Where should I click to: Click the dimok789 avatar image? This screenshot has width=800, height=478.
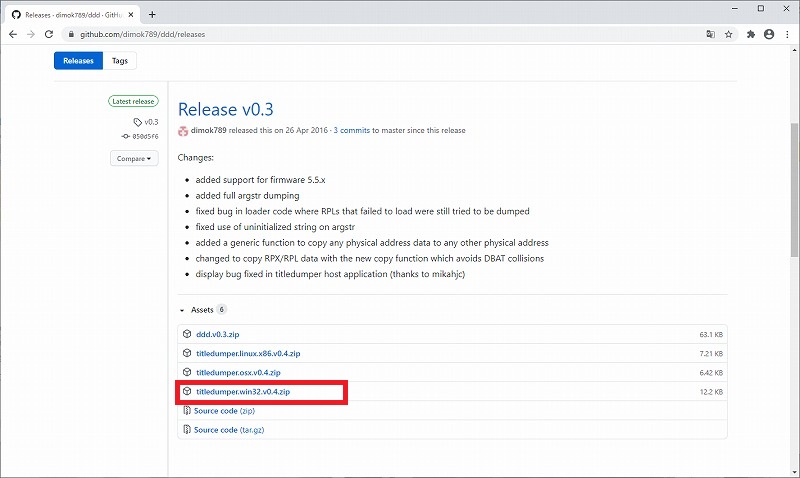[183, 131]
